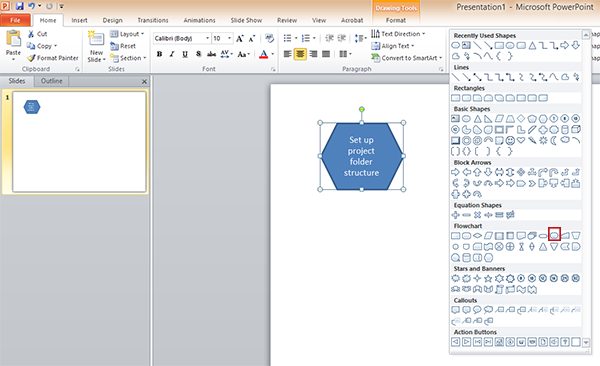Choose the Multiply equation shape
The height and width of the screenshot is (366, 600).
tap(477, 215)
